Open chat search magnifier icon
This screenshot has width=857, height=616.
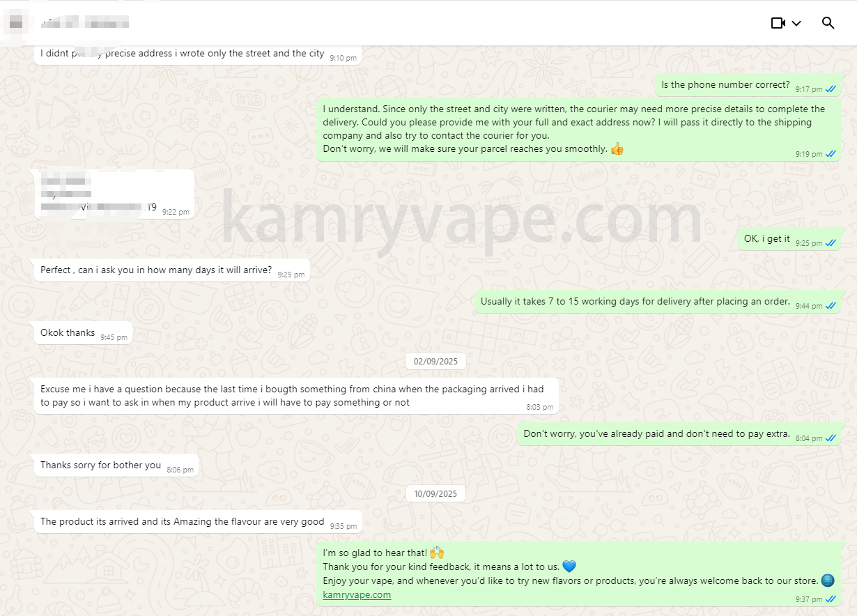828,23
